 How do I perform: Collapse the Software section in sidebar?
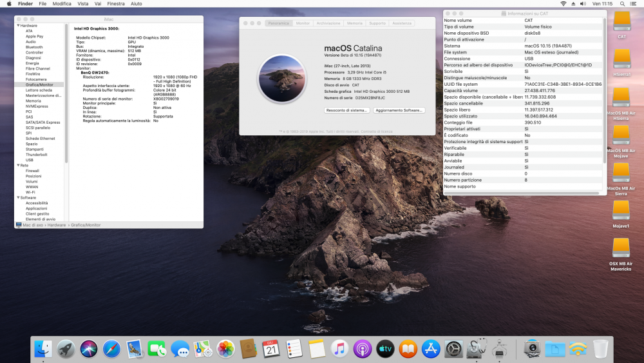click(x=18, y=197)
